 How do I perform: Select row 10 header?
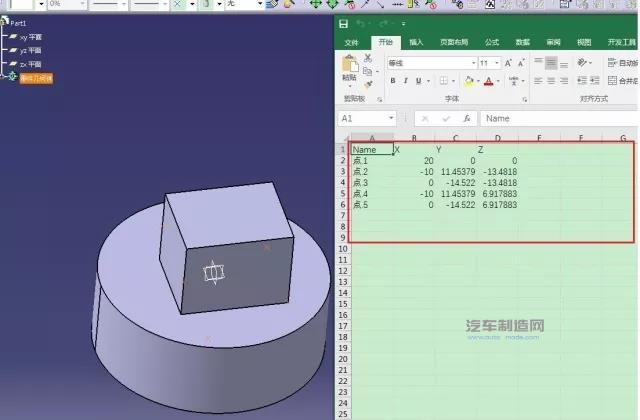tap(342, 249)
